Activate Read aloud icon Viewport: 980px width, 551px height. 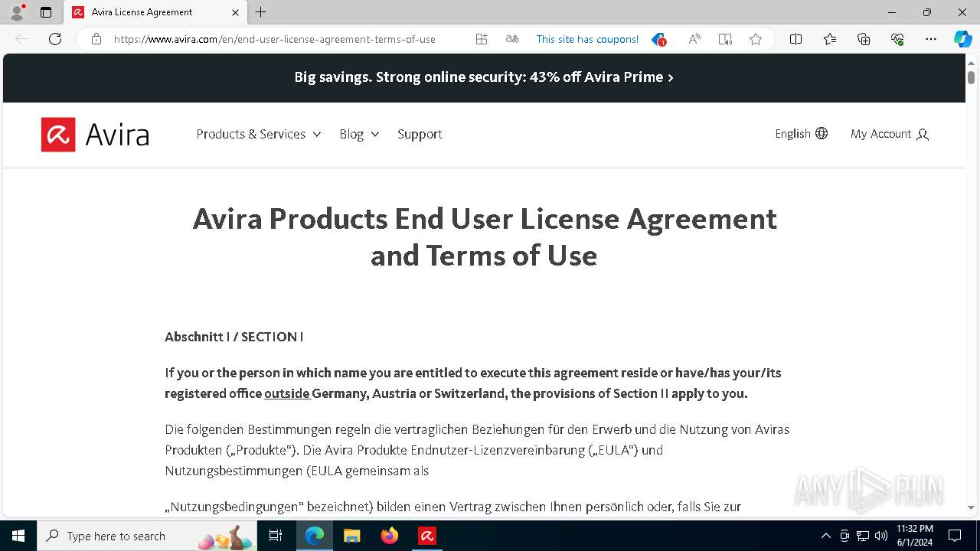694,39
